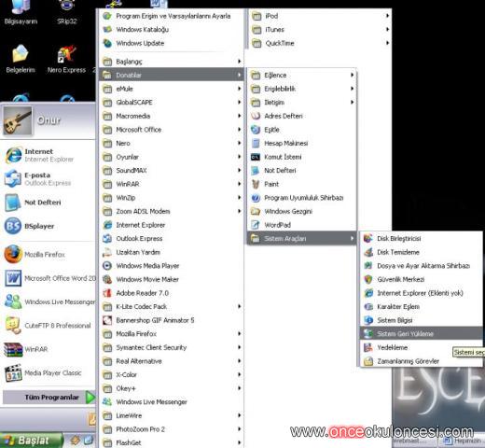Image resolution: width=485 pixels, height=448 pixels.
Task: Open pinned Not Defteri in start menu
Action: [48, 203]
